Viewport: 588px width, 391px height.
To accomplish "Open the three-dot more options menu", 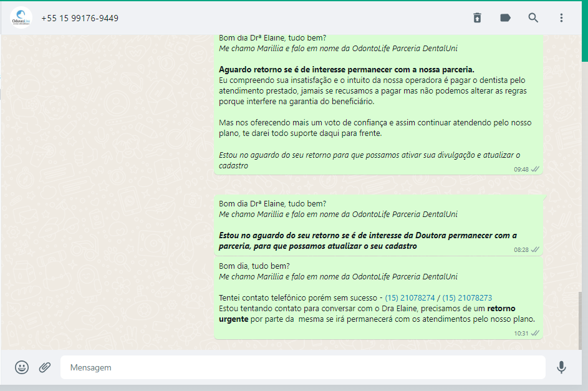I will pyautogui.click(x=561, y=18).
